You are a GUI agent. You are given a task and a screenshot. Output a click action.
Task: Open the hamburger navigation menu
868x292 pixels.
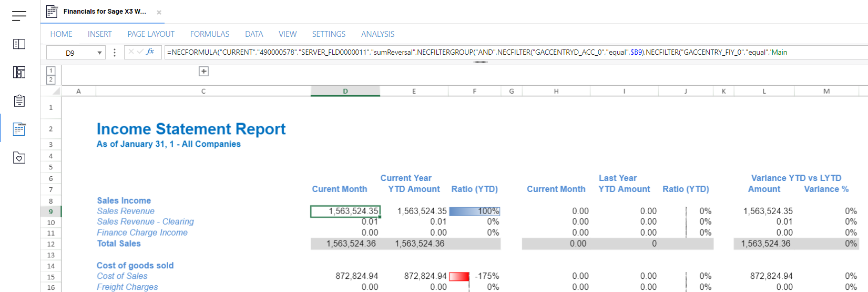point(19,16)
